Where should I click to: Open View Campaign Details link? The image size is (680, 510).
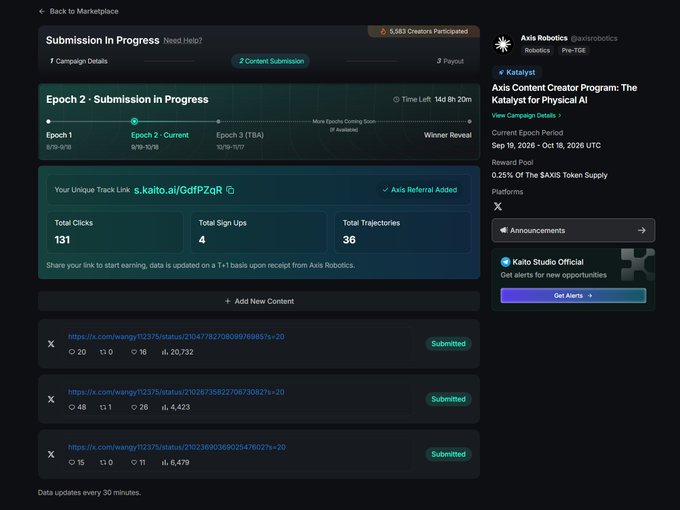[x=526, y=115]
